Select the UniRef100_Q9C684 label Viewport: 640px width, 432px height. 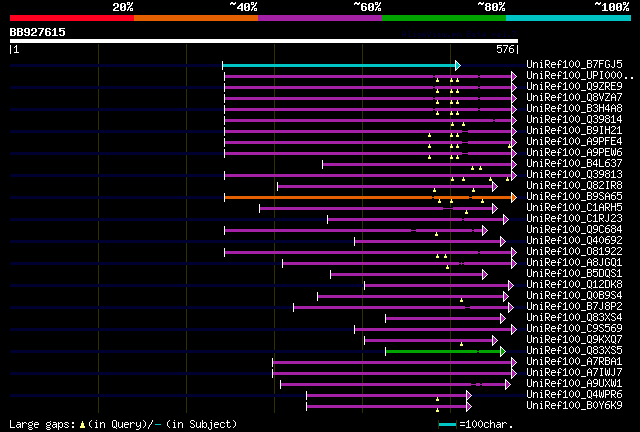(574, 229)
